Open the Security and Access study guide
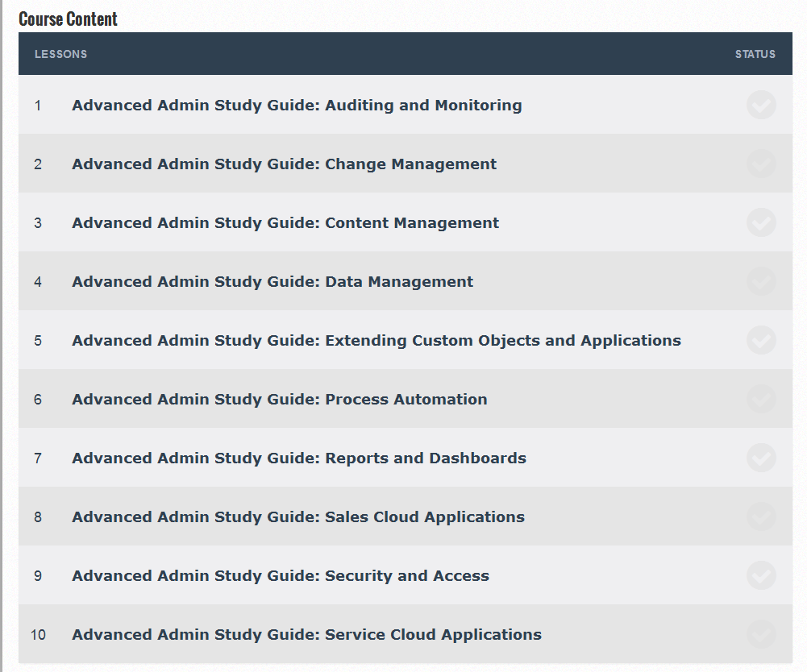 280,576
